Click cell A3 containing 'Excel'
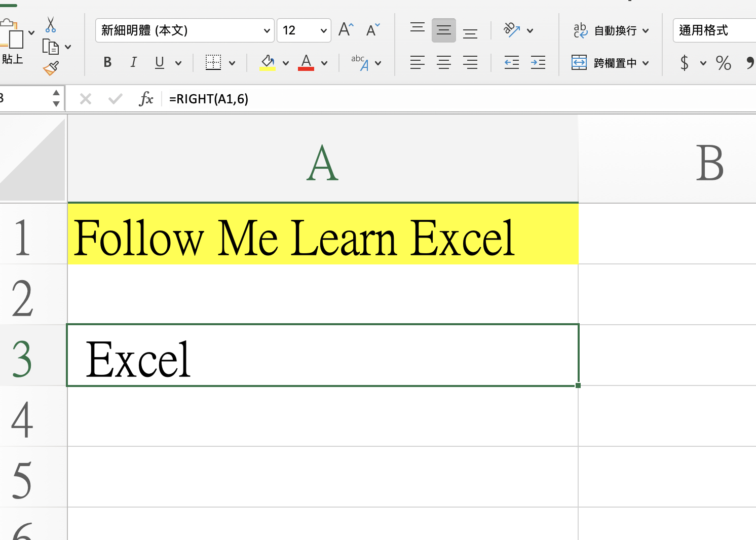Screen dimensions: 756x540 (x=323, y=355)
